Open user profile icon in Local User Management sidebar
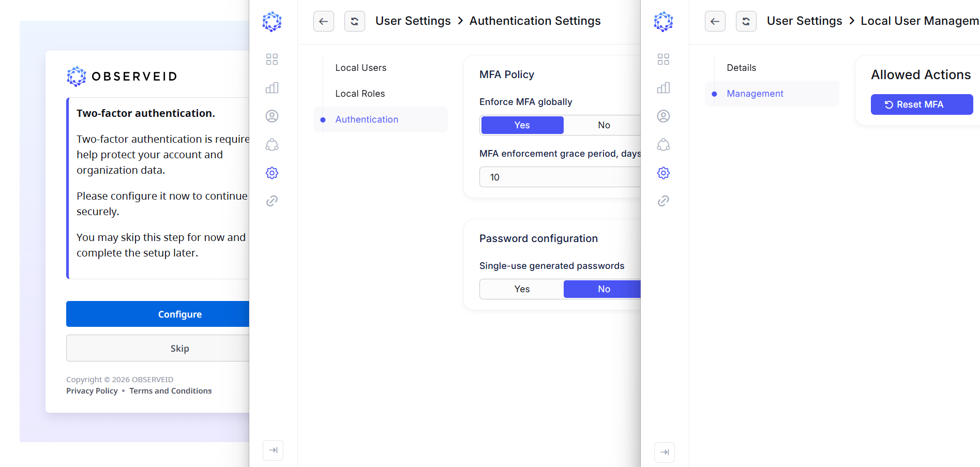 (664, 116)
